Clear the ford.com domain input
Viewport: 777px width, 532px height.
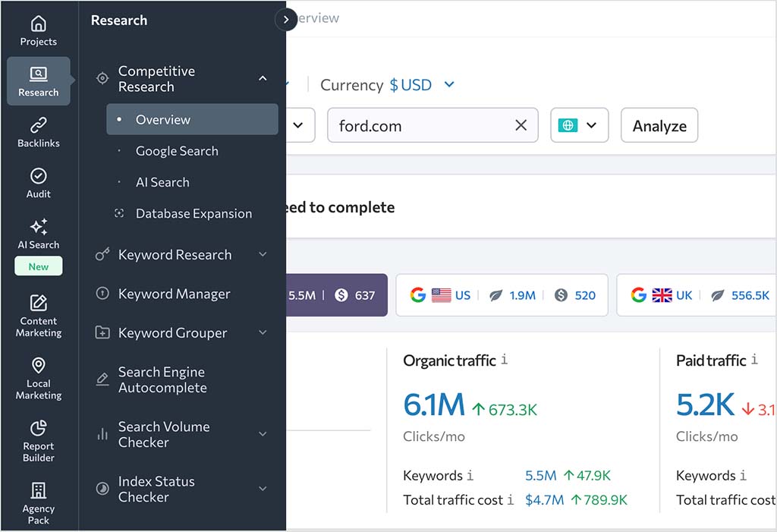(x=521, y=125)
